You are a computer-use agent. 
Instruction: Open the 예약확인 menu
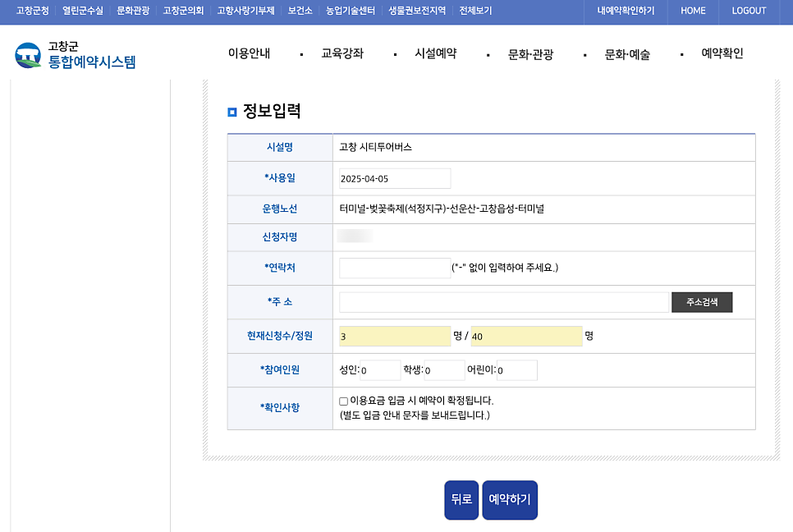[x=722, y=53]
